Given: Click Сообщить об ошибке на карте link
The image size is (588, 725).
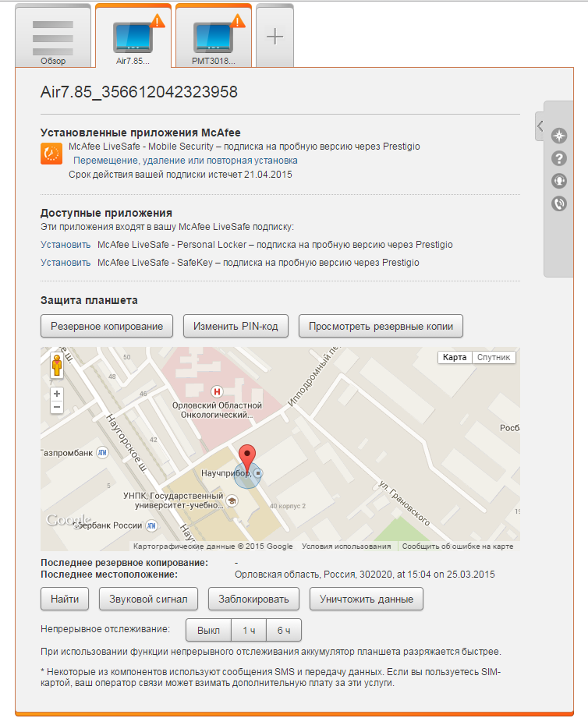Looking at the screenshot, I should click(x=458, y=546).
